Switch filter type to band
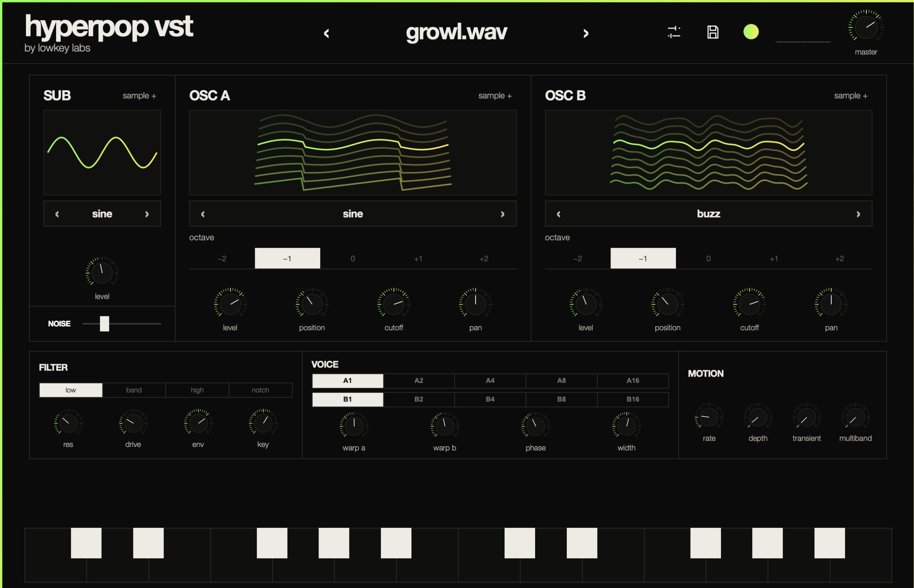 pyautogui.click(x=134, y=390)
